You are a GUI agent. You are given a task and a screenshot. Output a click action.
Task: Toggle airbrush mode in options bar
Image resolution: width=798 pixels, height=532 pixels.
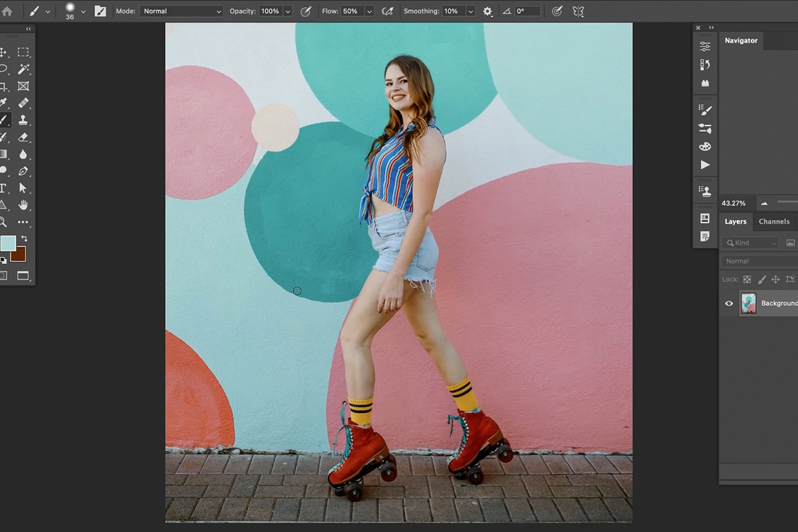388,11
